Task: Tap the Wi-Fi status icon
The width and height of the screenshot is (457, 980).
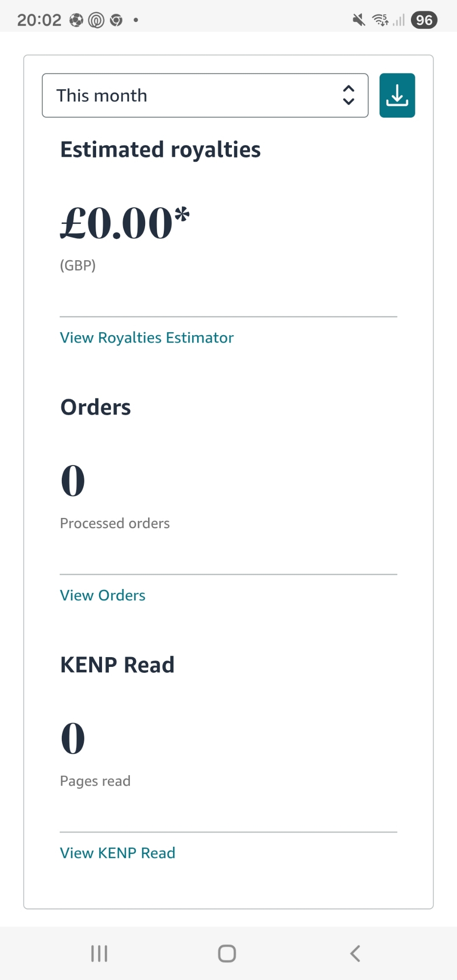Action: coord(380,20)
